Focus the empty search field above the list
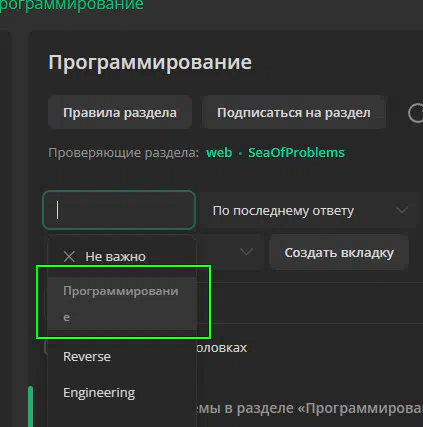Screen dimensions: 423x427 coord(119,210)
